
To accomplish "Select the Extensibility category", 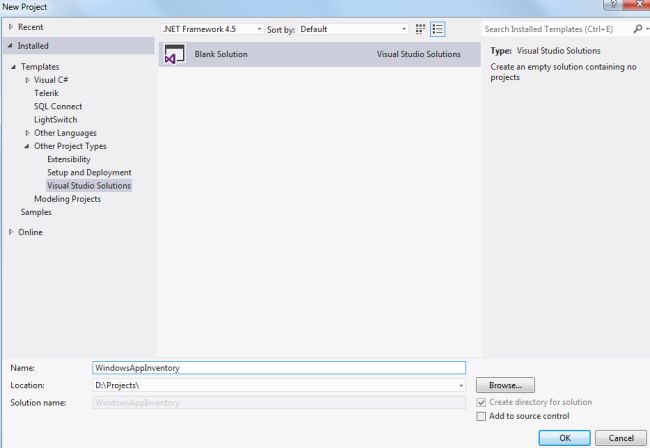I will (69, 160).
